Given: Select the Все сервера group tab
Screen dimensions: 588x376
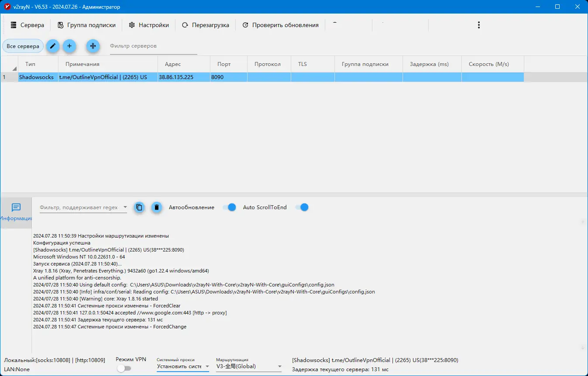Looking at the screenshot, I should (x=23, y=46).
